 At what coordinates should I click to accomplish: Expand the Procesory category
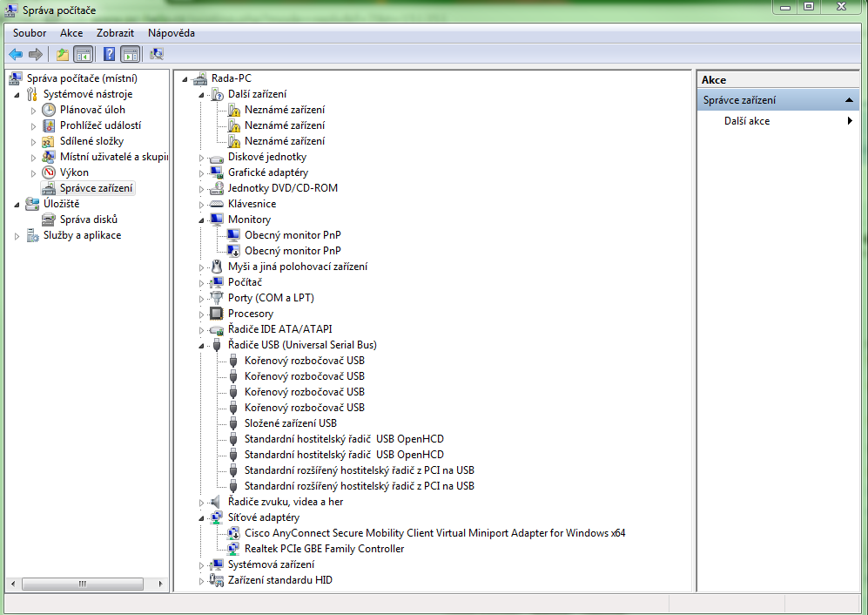coord(202,314)
